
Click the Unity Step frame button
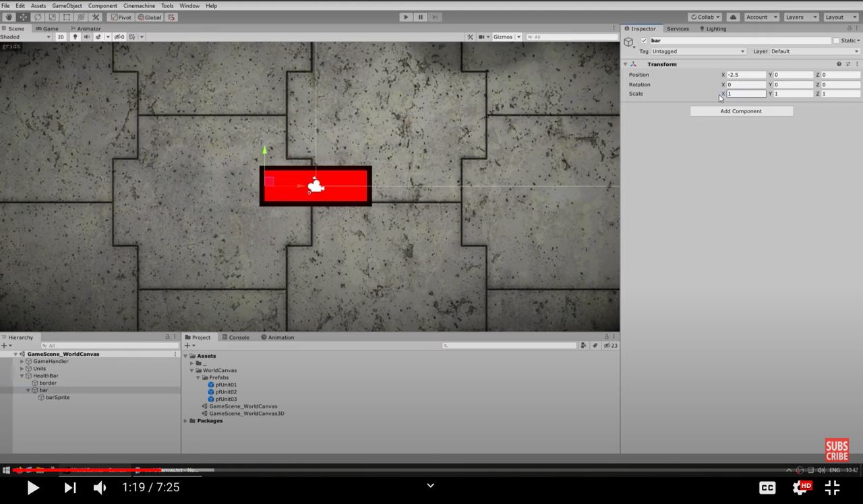coord(436,17)
